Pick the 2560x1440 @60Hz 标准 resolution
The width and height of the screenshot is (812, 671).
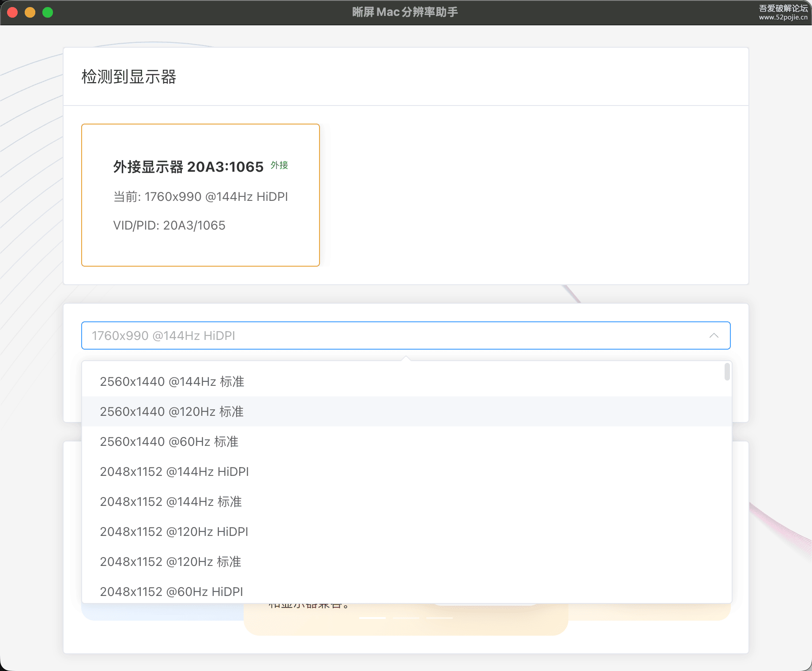coord(169,441)
